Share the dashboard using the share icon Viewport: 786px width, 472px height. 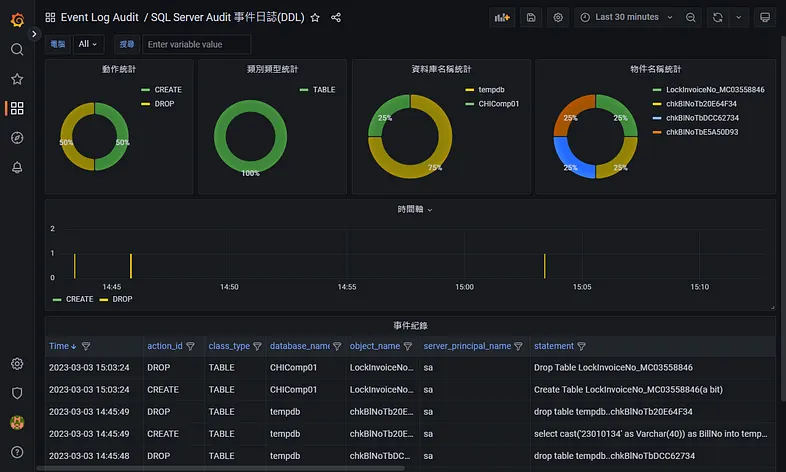click(336, 18)
